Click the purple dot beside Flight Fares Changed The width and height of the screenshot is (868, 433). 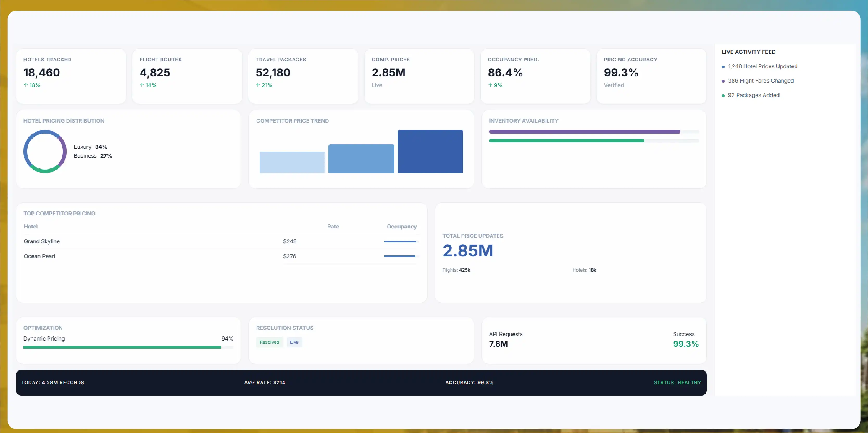(x=723, y=81)
